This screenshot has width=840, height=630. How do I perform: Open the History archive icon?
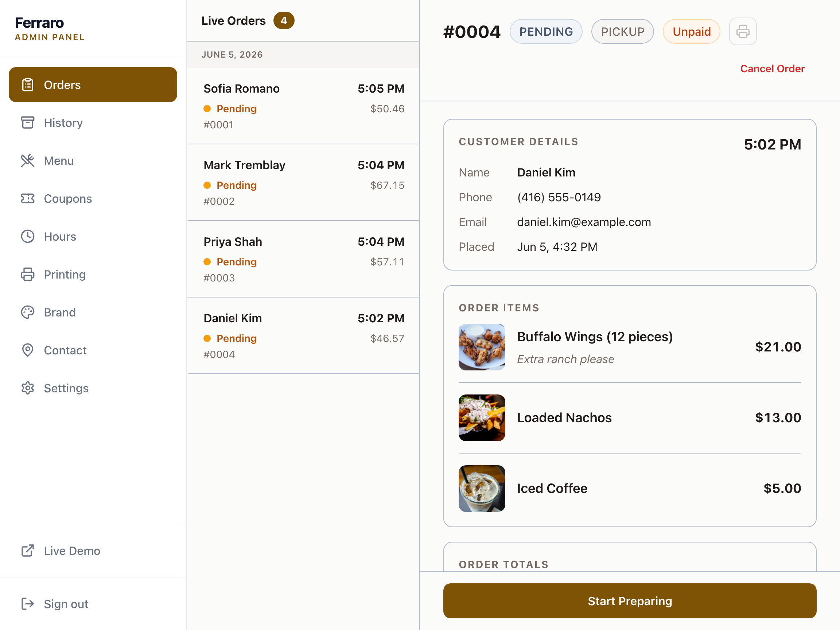28,122
